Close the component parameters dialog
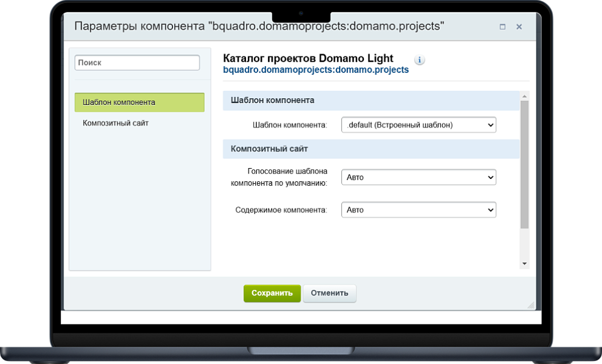Screen dimensions: 602x364 point(518,27)
